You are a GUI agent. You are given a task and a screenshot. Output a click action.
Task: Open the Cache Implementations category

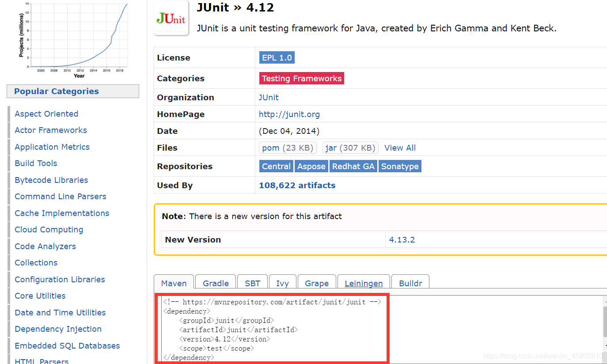point(62,213)
